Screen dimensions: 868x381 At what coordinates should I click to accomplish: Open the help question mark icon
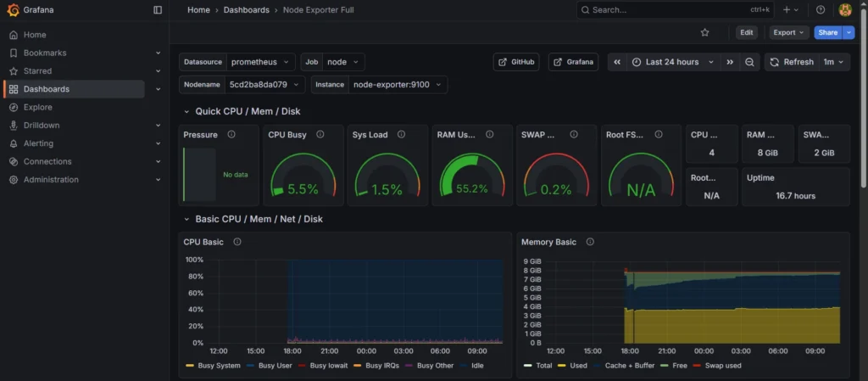tap(821, 10)
